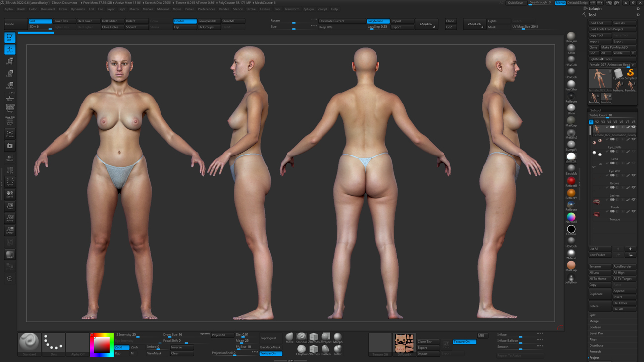Open the Brush menu

pos(21,9)
